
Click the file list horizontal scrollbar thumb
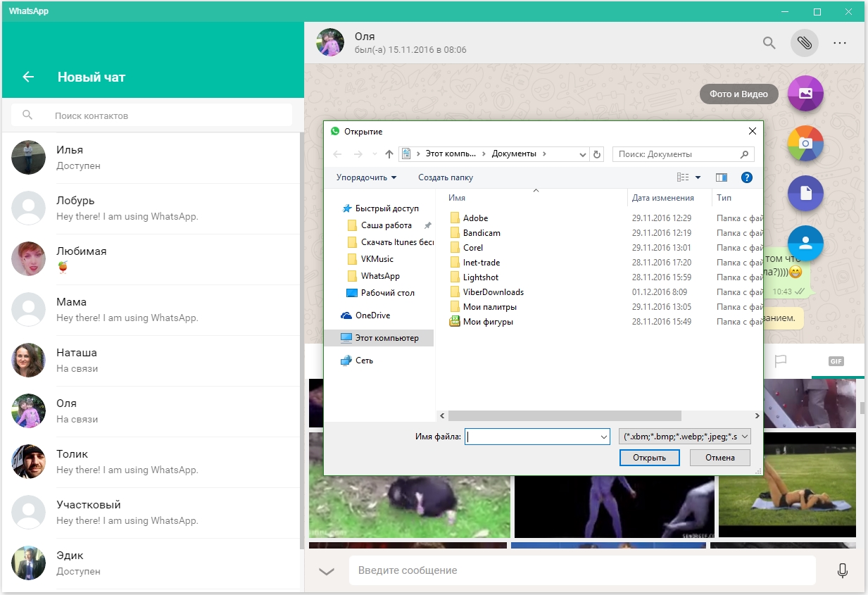point(565,416)
